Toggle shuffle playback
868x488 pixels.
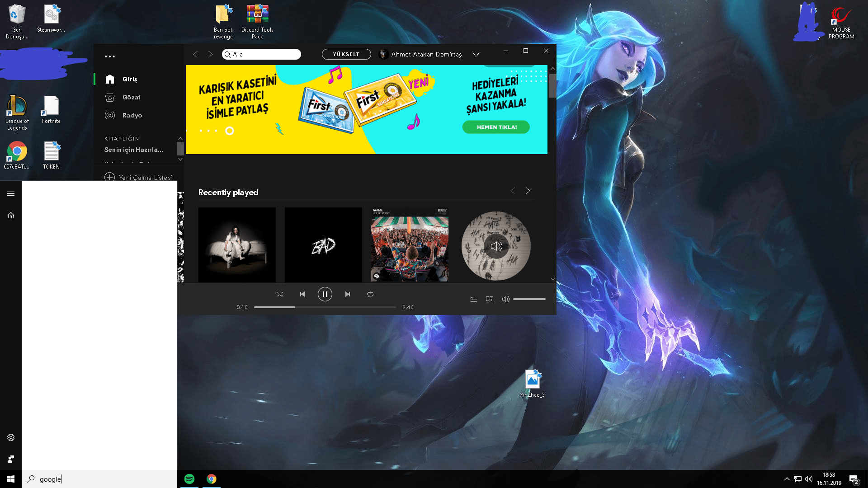point(280,294)
